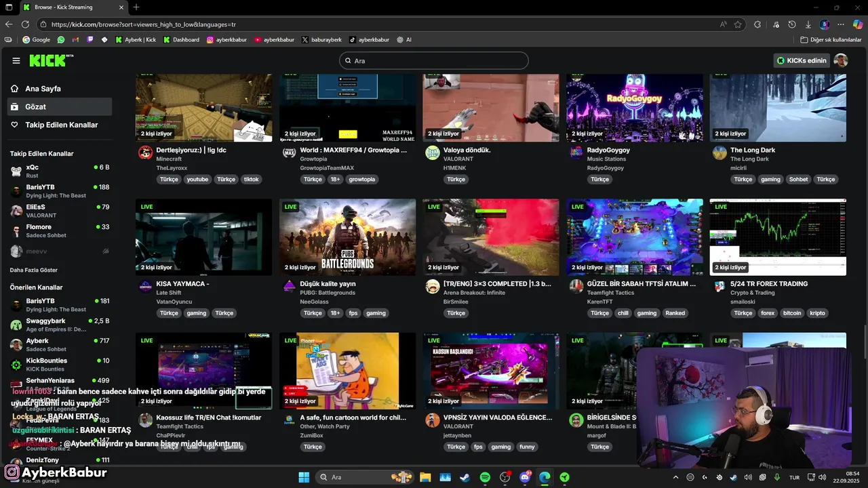Open Steam from taskbar
The image size is (868, 488).
465,477
